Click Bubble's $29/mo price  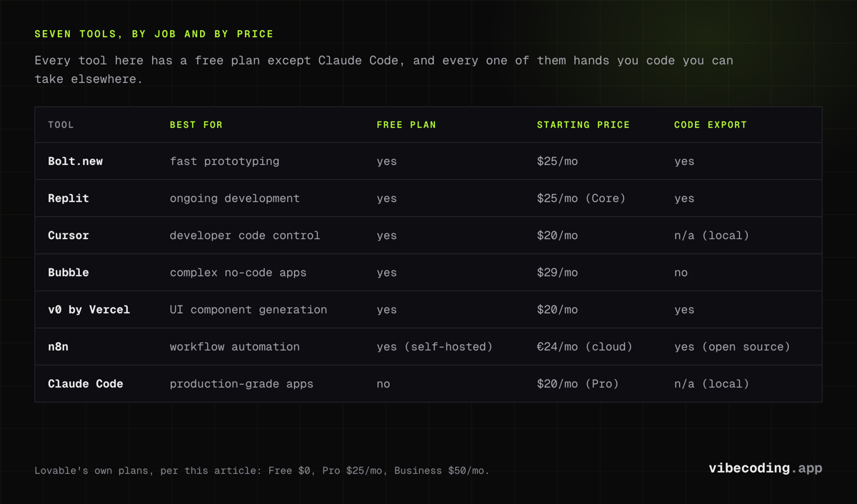(557, 273)
